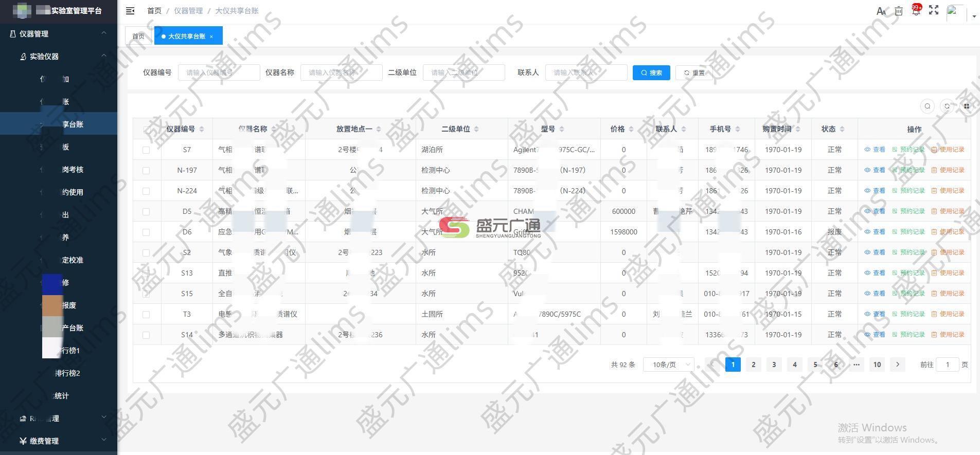Collapse the 实验仪器 submenu
The width and height of the screenshot is (980, 455).
pos(59,56)
